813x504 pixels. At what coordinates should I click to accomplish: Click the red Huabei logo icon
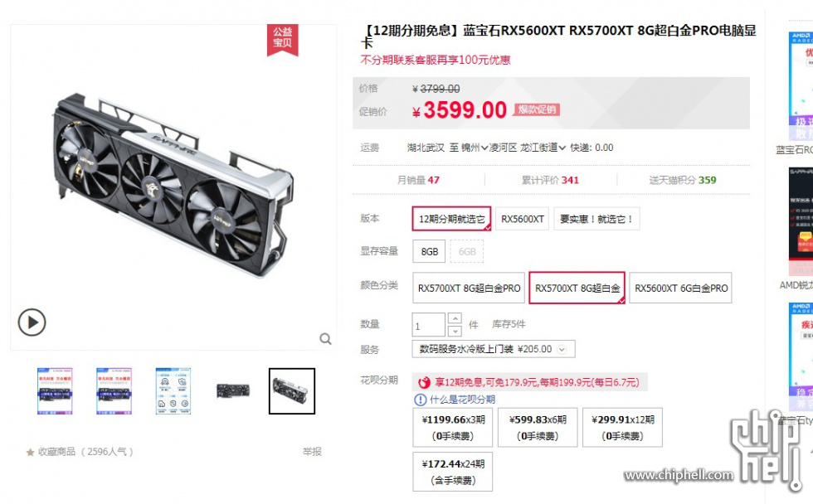[x=424, y=382]
